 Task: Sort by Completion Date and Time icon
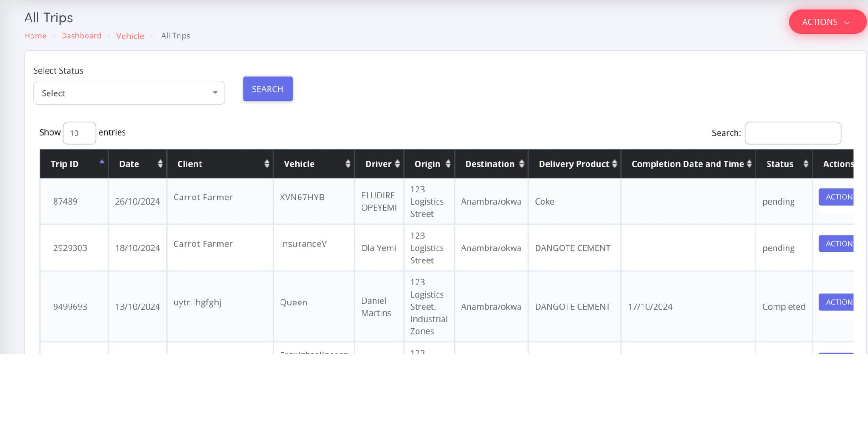[749, 164]
